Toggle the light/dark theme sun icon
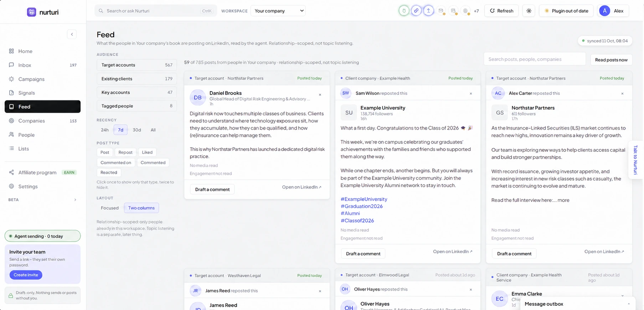Viewport: 644px width, 310px height. [529, 11]
